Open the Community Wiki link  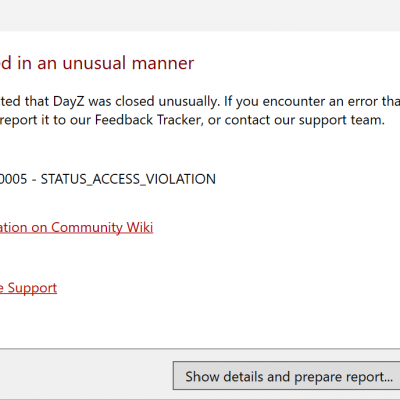[76, 228]
